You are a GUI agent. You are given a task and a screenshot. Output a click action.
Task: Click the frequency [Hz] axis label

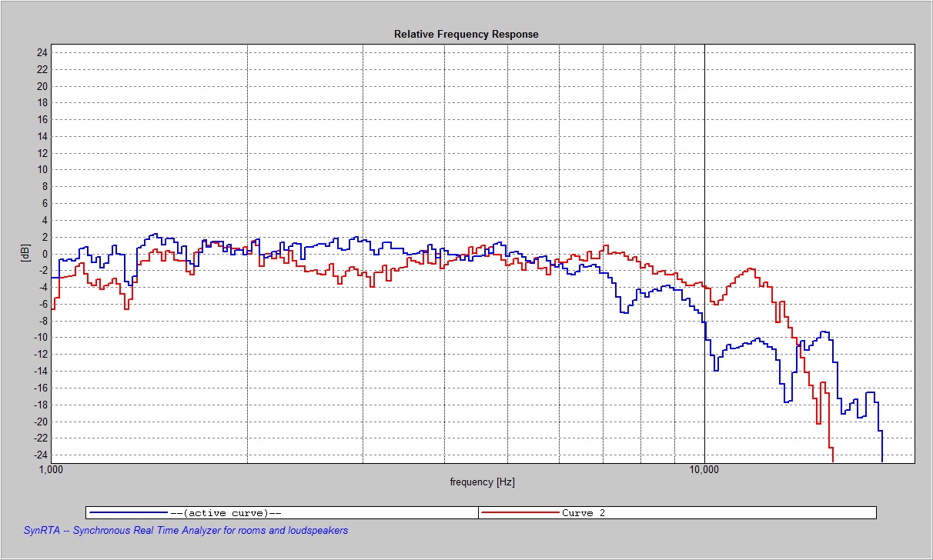(483, 482)
